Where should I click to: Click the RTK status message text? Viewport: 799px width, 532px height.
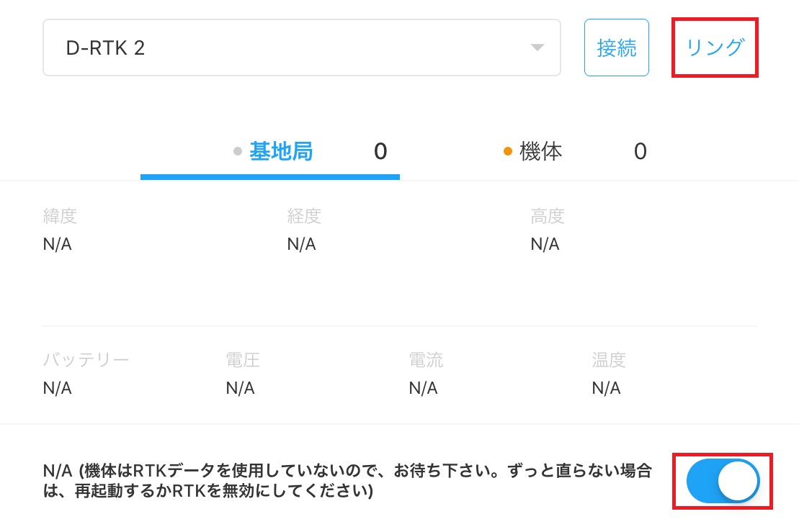(x=347, y=481)
